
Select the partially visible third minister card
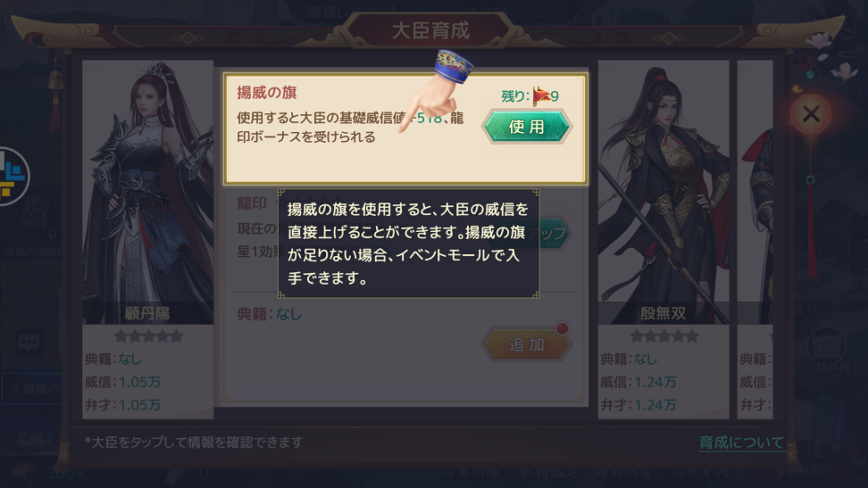pyautogui.click(x=755, y=239)
